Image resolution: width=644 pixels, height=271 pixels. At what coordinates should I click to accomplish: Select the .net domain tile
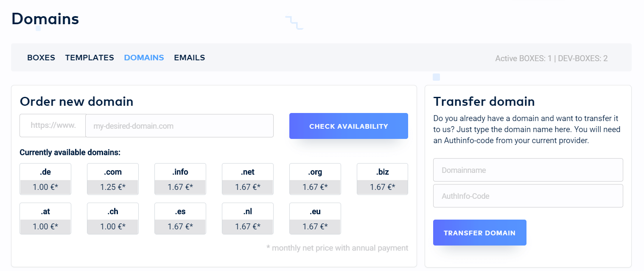tap(248, 179)
